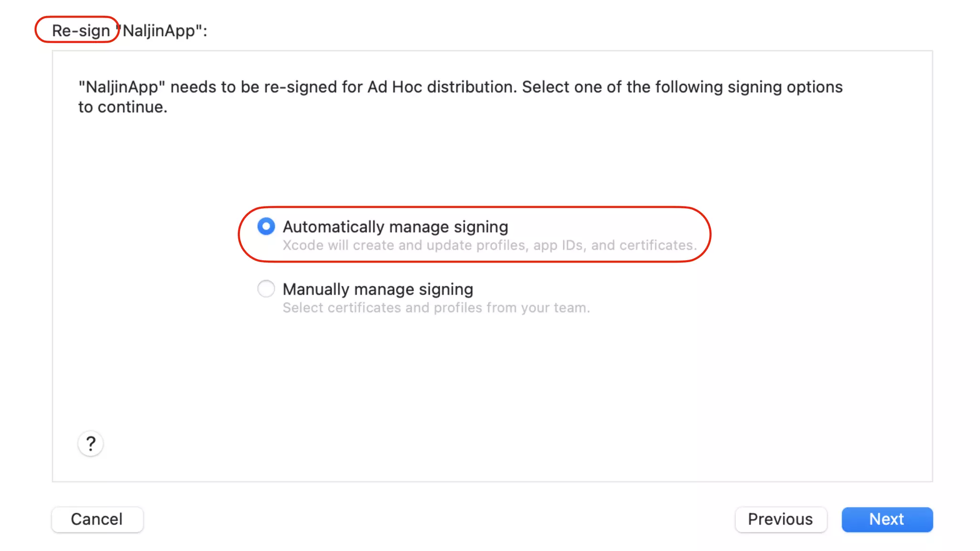Click the circled "Re-sign" word in the heading
This screenshot has width=980, height=551.
click(81, 31)
